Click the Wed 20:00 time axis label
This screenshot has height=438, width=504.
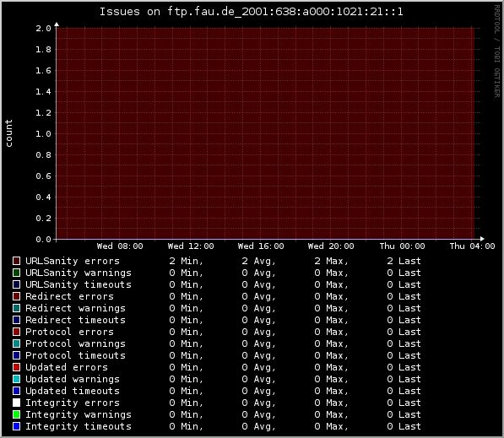tap(331, 246)
